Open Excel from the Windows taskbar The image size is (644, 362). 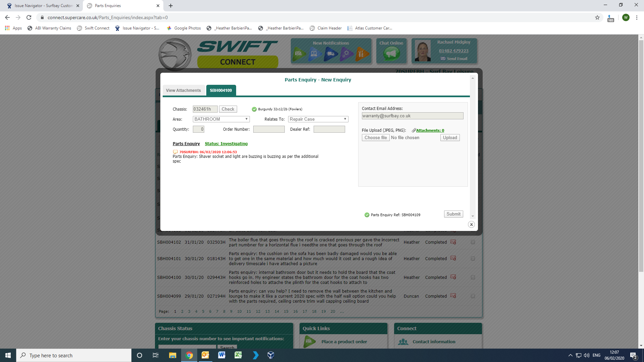[238, 355]
